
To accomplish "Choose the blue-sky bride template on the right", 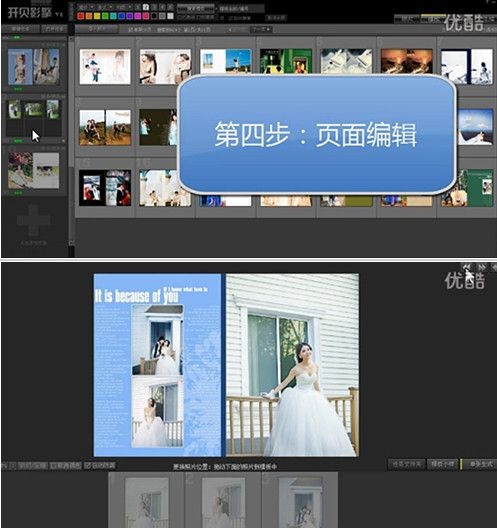I will point(475,127).
